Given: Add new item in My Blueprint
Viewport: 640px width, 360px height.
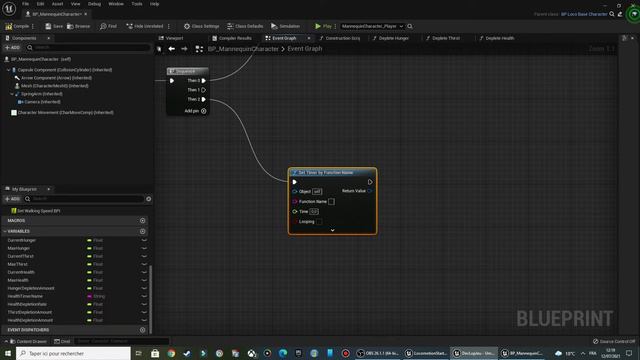Looking at the screenshot, I should (12, 199).
